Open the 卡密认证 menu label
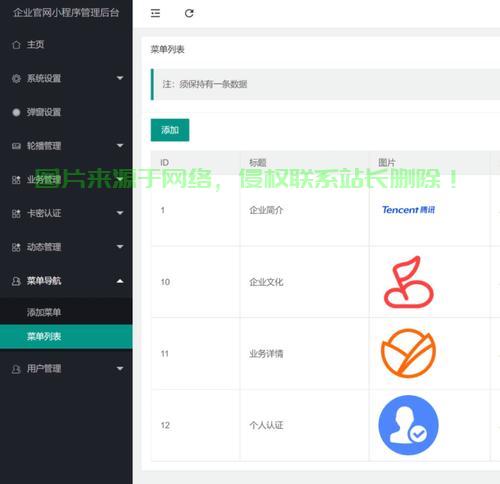Image resolution: width=500 pixels, height=484 pixels. [x=44, y=213]
